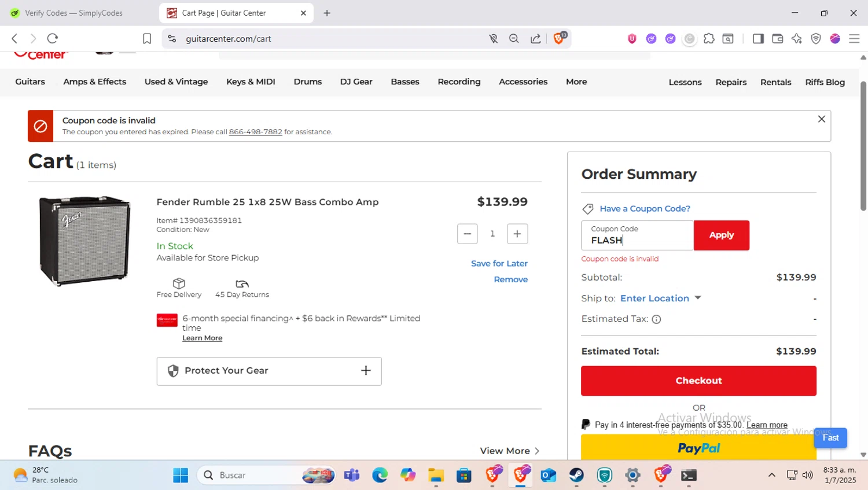Click the Guitar Center credit card icon
868x490 pixels.
point(167,320)
